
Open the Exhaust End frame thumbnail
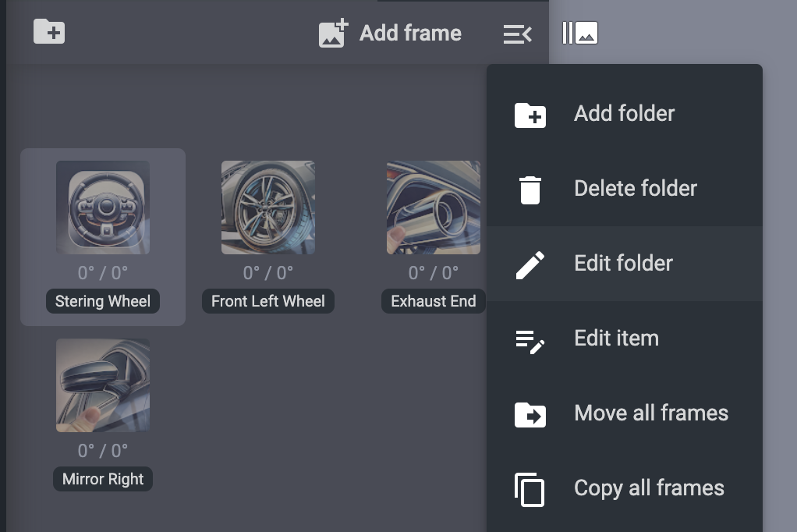coord(433,207)
